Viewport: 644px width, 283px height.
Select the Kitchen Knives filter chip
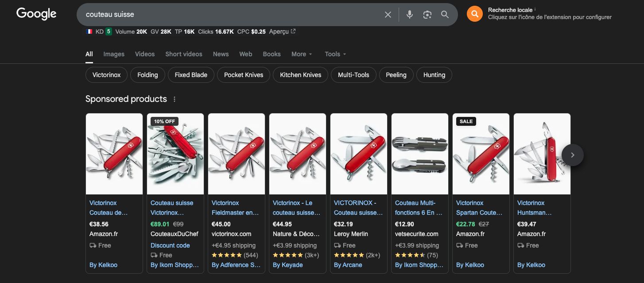pyautogui.click(x=300, y=75)
